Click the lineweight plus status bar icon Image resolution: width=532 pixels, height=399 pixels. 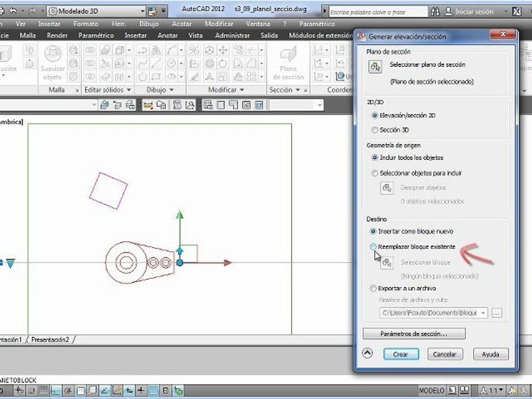pyautogui.click(x=141, y=391)
